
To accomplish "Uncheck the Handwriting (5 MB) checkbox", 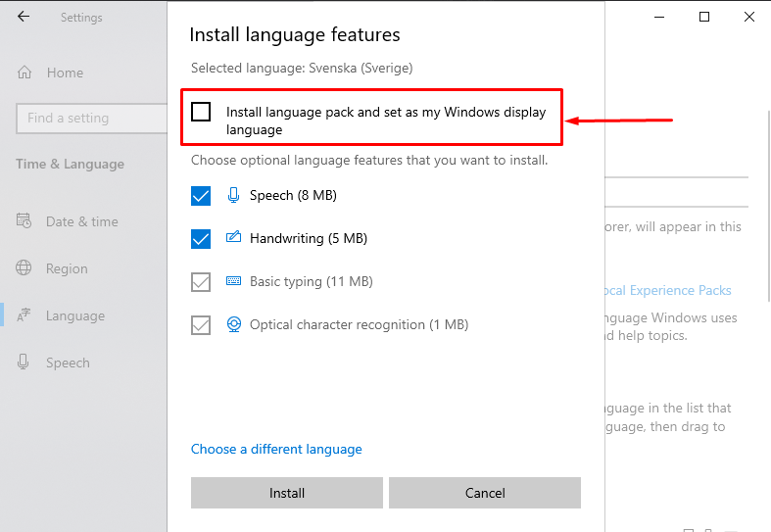I will coord(202,238).
